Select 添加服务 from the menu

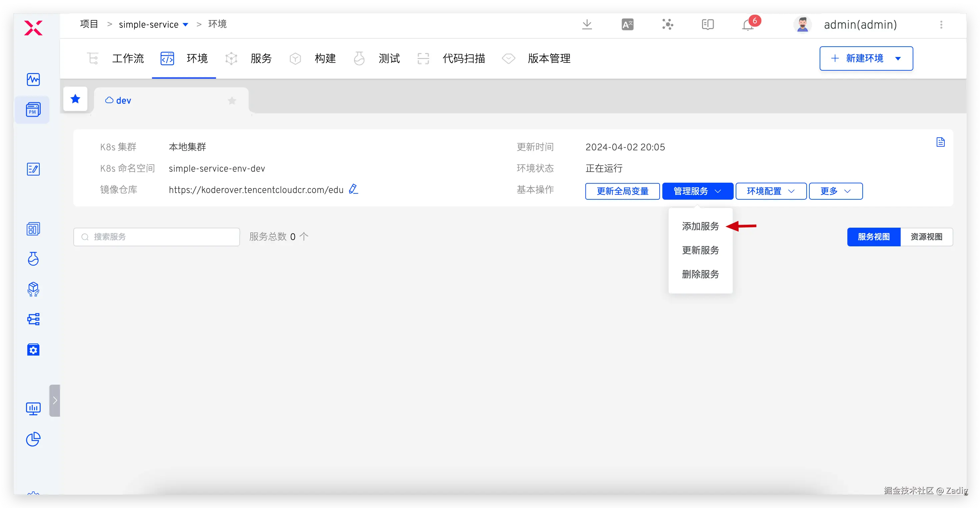pos(700,226)
